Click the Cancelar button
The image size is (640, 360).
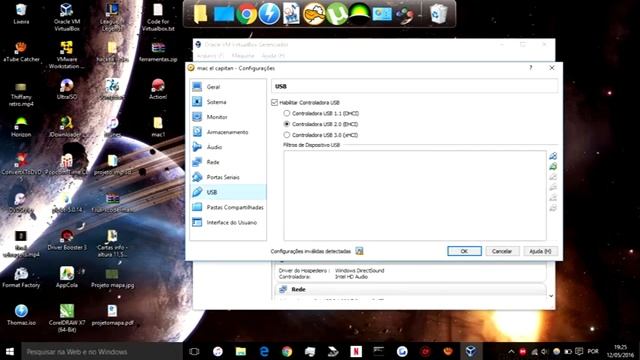pos(502,251)
